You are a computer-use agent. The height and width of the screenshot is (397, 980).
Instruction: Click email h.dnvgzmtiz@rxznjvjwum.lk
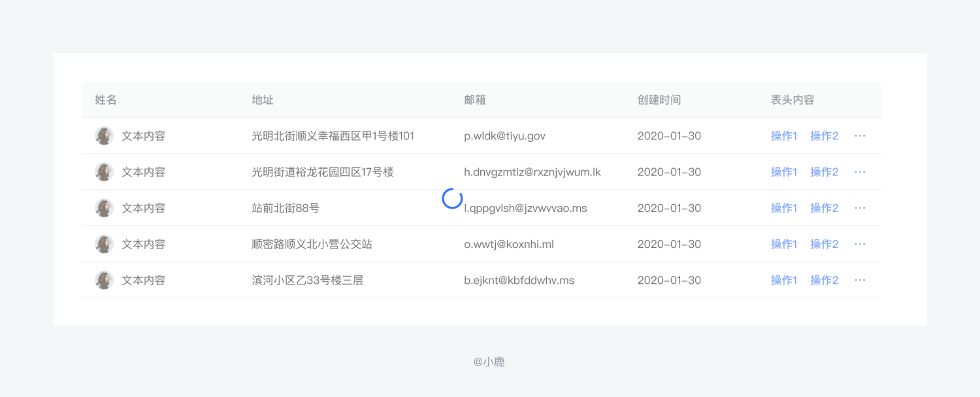(x=532, y=172)
